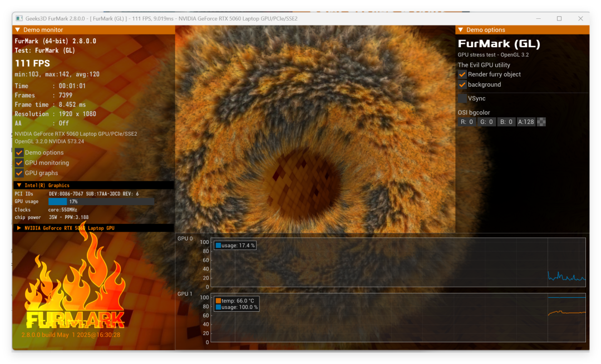Click the G: 0 color field

(x=486, y=122)
